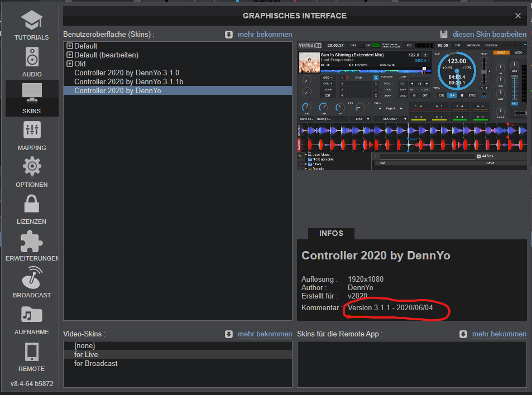Click download icon in Video-Skins header
Screen dimensions: 532x395
click(x=229, y=334)
